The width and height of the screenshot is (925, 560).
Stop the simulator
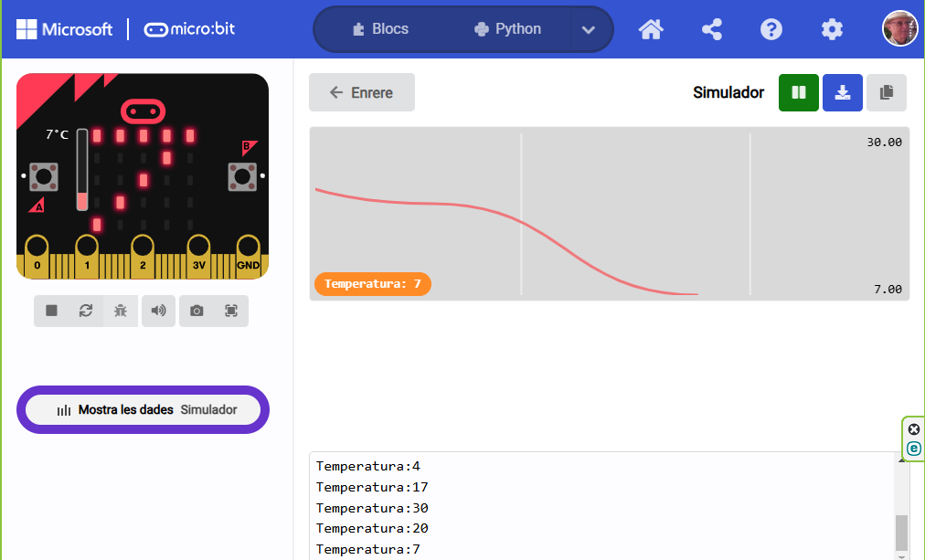coord(51,311)
